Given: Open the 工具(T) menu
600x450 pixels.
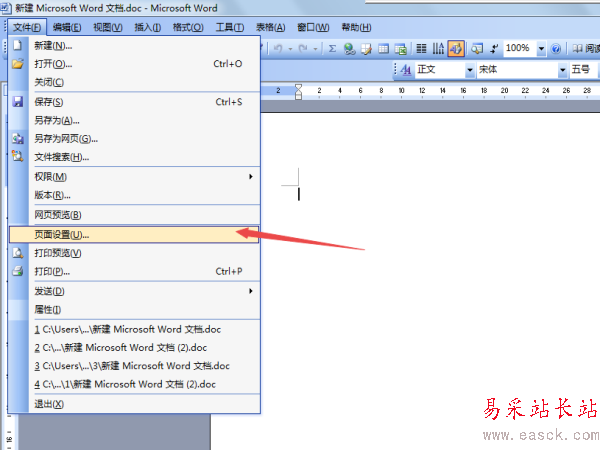Looking at the screenshot, I should [230, 28].
